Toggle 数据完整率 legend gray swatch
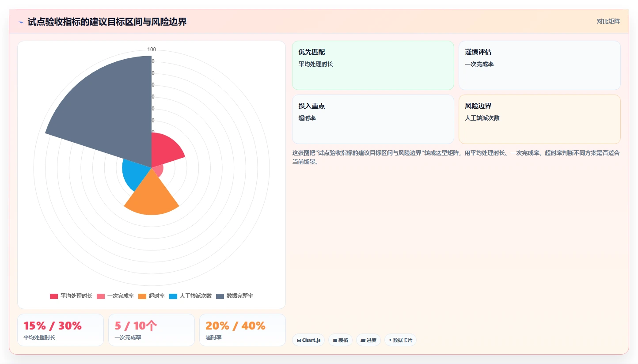 pyautogui.click(x=220, y=296)
